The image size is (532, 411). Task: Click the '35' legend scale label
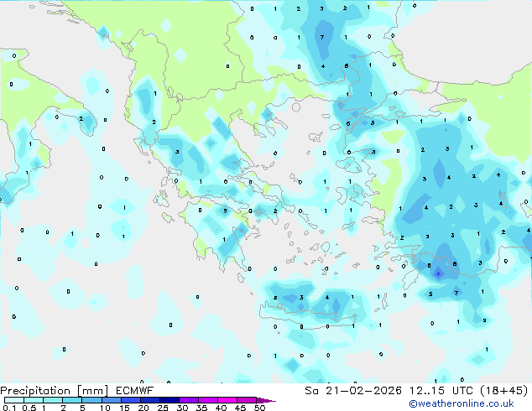click(201, 408)
